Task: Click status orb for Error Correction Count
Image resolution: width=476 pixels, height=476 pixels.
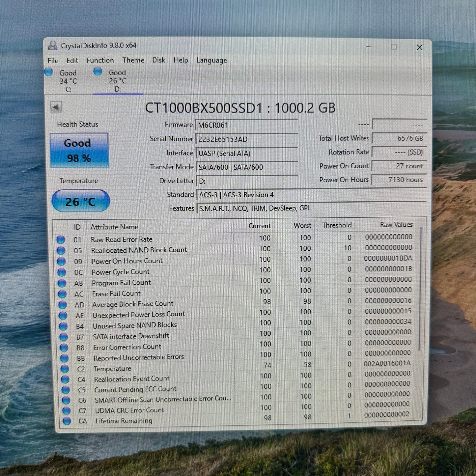Action: tap(64, 348)
